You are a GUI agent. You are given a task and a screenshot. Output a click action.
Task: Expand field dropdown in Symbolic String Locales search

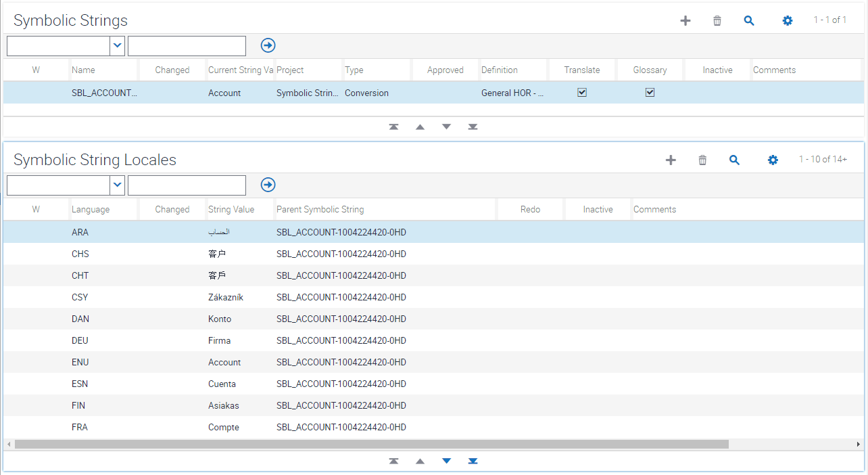[x=118, y=185]
